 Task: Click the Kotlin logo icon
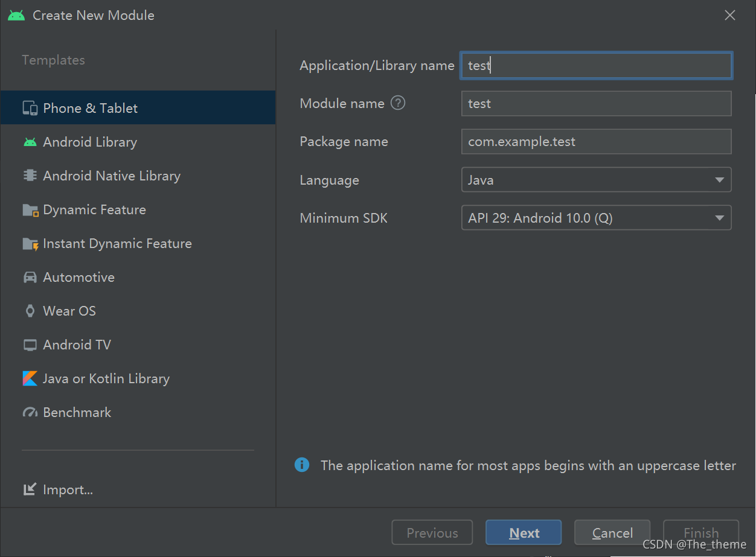pos(30,378)
